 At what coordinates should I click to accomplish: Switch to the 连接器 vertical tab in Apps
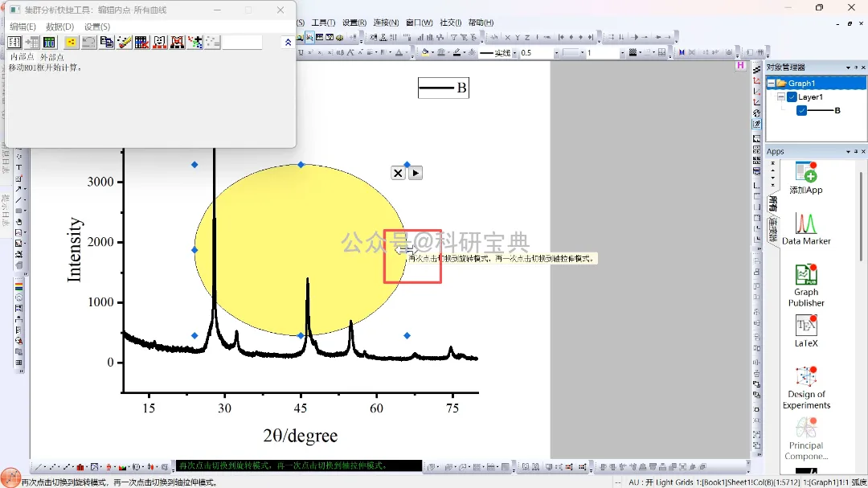[x=773, y=229]
